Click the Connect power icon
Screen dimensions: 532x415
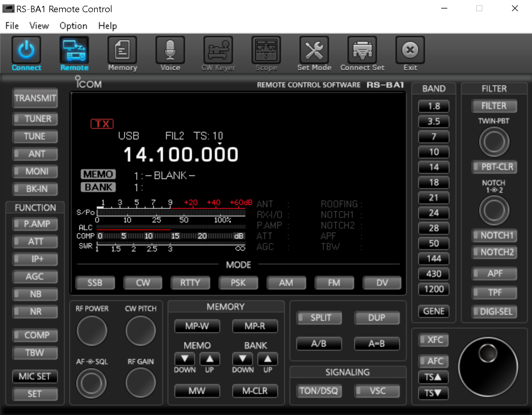coord(26,50)
